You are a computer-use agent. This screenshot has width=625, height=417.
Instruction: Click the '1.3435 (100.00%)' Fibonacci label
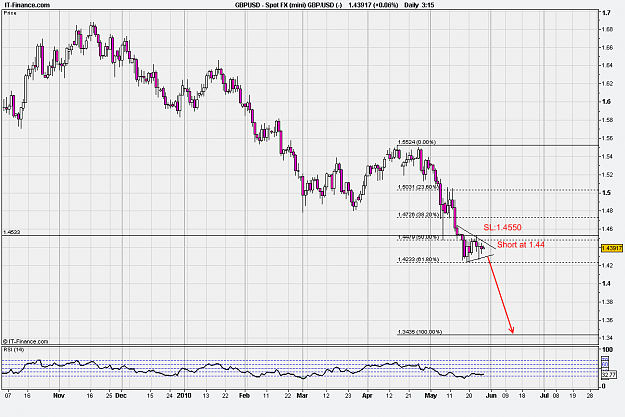(x=419, y=332)
